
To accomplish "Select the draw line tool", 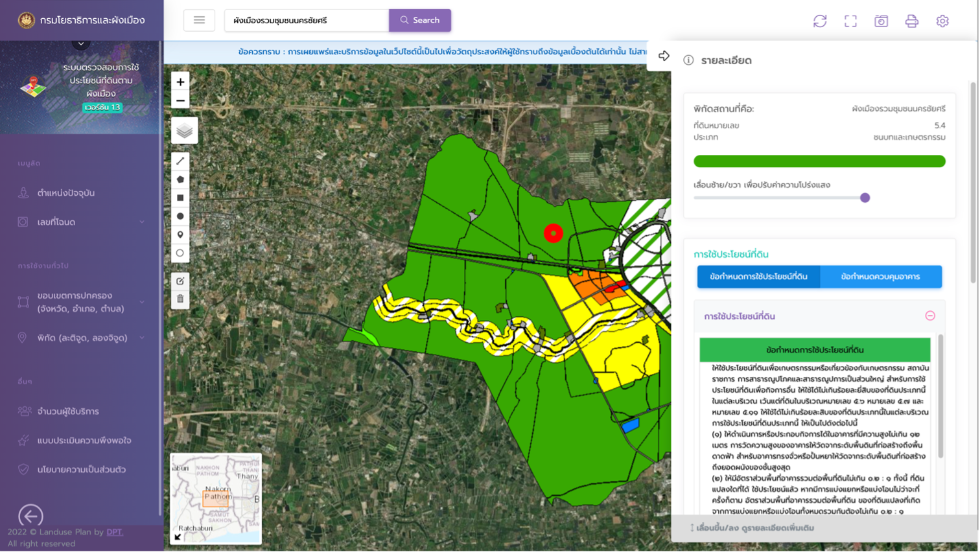I will coord(180,161).
